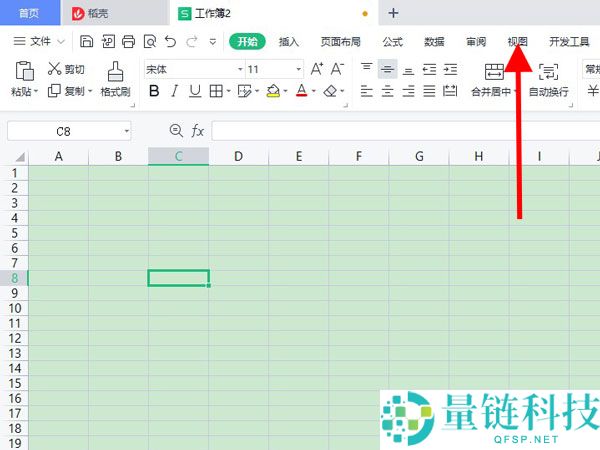This screenshot has width=600, height=450.
Task: Decrease indent of cell text
Action: 429,70
